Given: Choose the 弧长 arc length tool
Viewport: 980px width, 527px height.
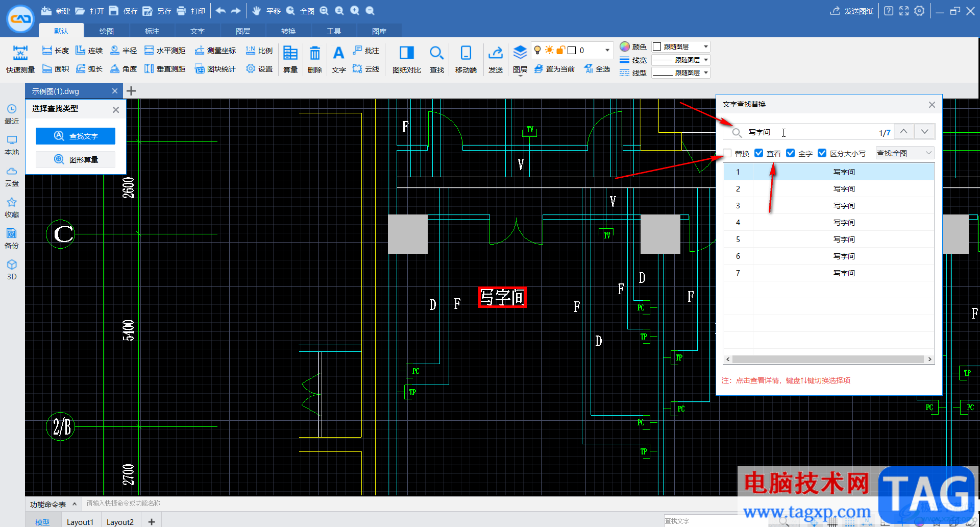Looking at the screenshot, I should click(x=89, y=69).
